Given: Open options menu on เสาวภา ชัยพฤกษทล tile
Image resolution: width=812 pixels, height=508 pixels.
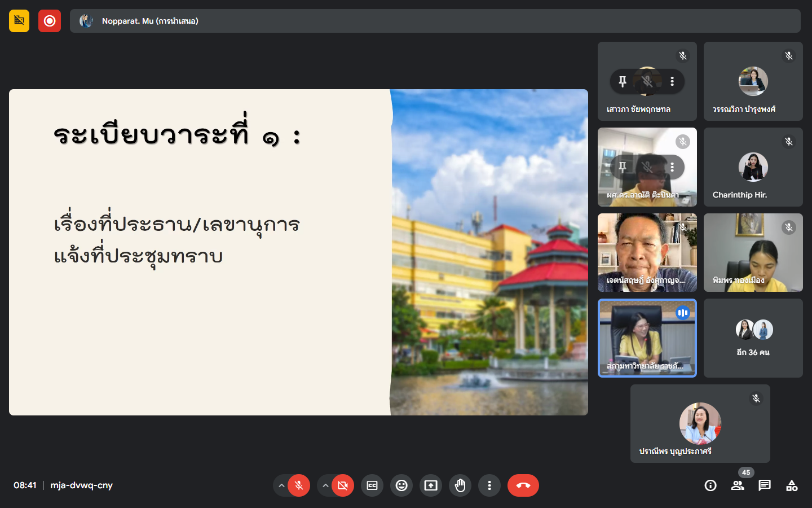Looking at the screenshot, I should pyautogui.click(x=672, y=81).
